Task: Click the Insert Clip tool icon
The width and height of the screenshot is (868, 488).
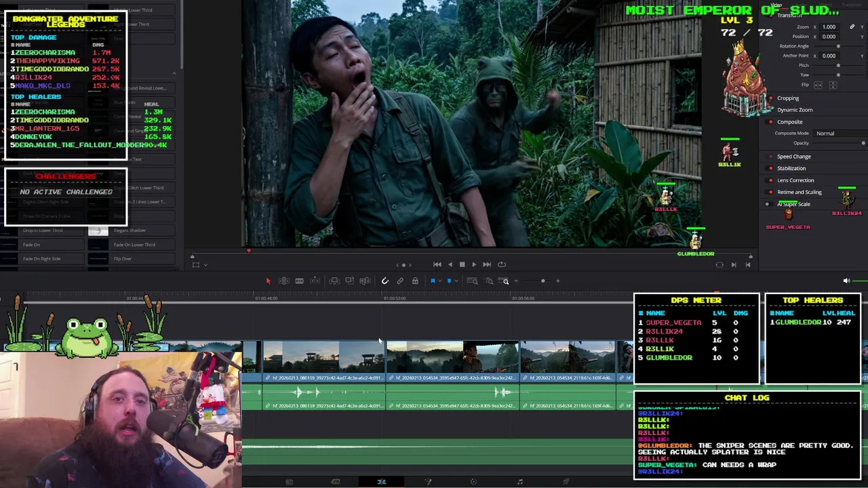Action: (334, 281)
